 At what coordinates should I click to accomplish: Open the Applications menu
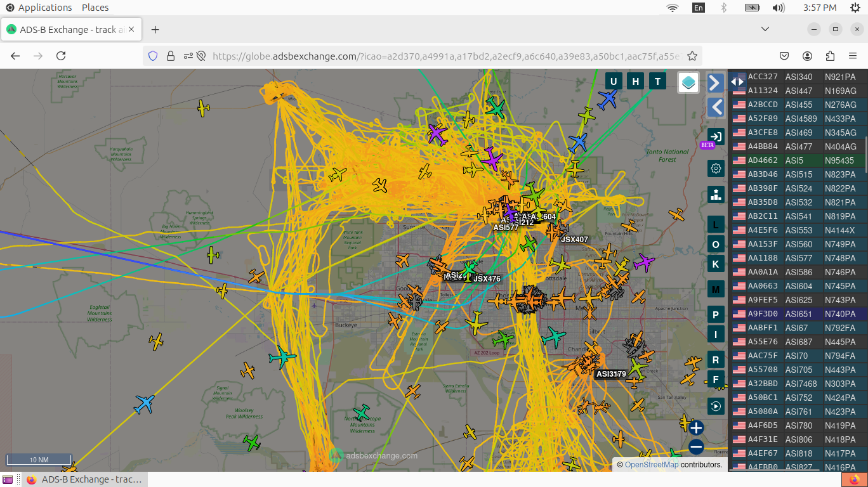39,8
